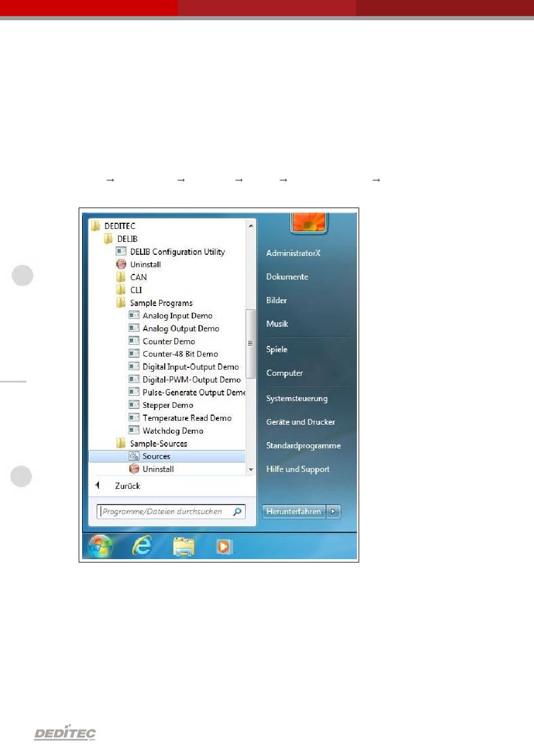This screenshot has height=756, width=534.
Task: Open Musik from the Start menu
Action: point(277,324)
